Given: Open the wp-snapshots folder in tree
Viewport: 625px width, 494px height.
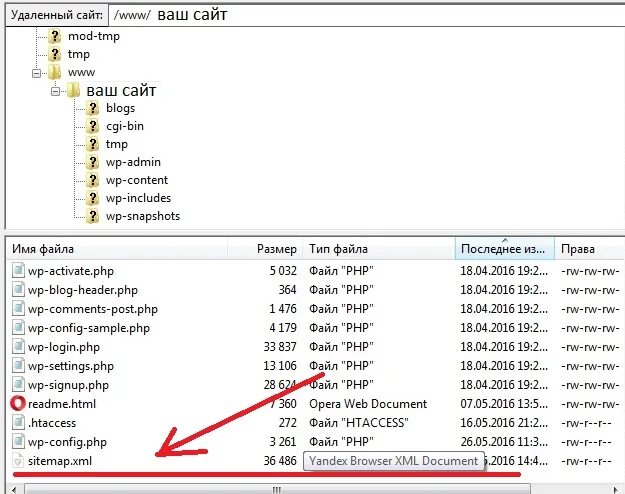Looking at the screenshot, I should click(x=143, y=216).
